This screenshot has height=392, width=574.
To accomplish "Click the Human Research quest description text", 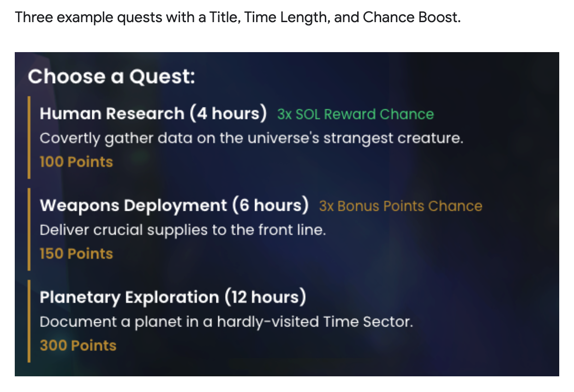I will coord(251,138).
